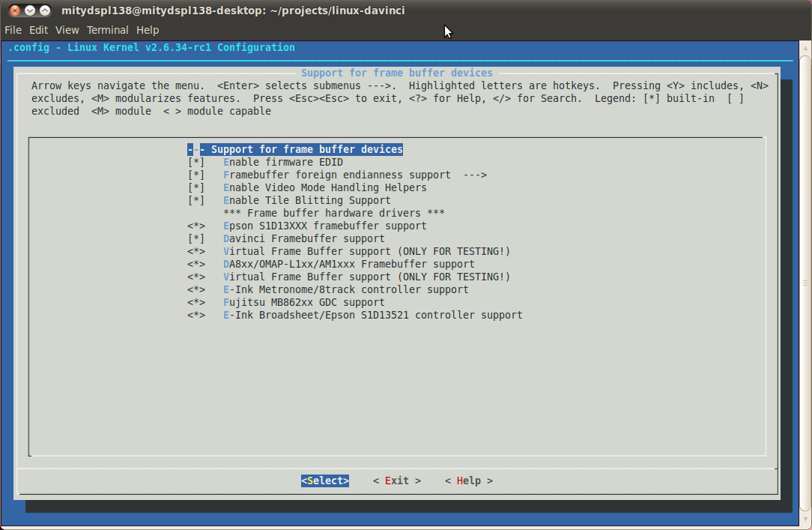Expand the Framebuffer foreign endianness ---> submenu arrow
This screenshot has height=530, width=812.
475,175
